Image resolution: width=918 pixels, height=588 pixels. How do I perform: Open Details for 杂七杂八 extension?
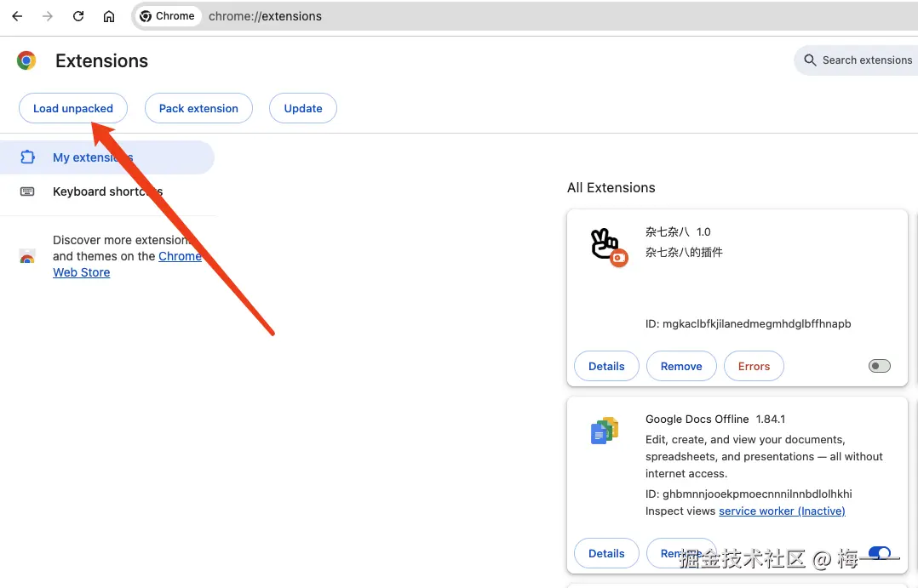click(x=606, y=366)
